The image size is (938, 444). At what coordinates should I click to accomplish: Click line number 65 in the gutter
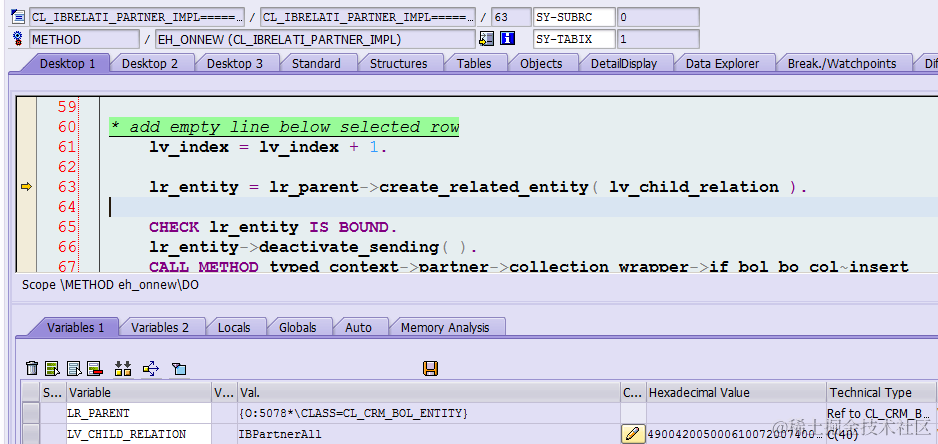[67, 227]
